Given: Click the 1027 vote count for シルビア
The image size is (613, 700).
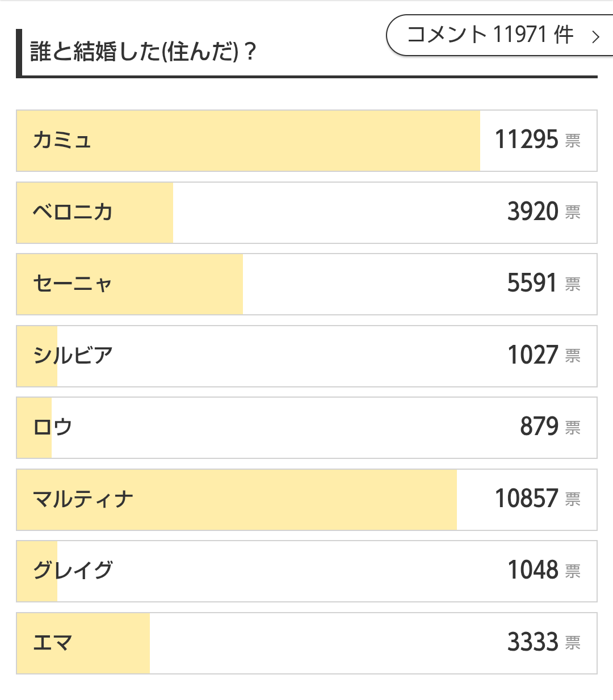Looking at the screenshot, I should [x=533, y=355].
